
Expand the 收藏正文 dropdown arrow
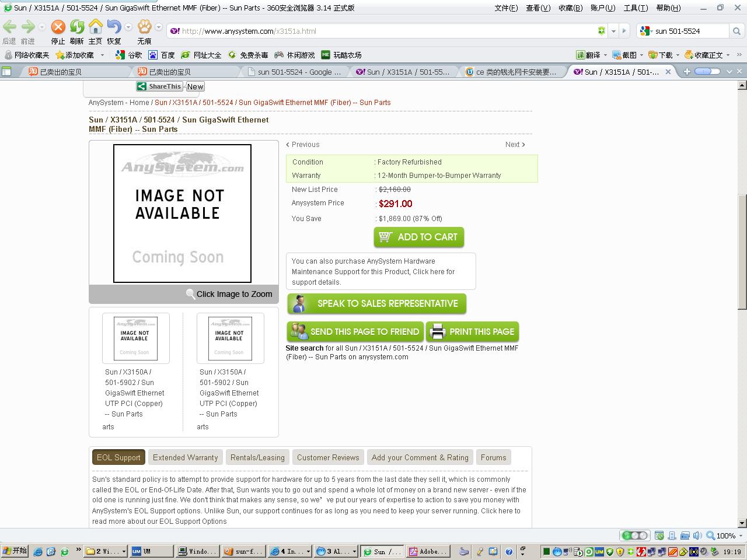(x=728, y=55)
